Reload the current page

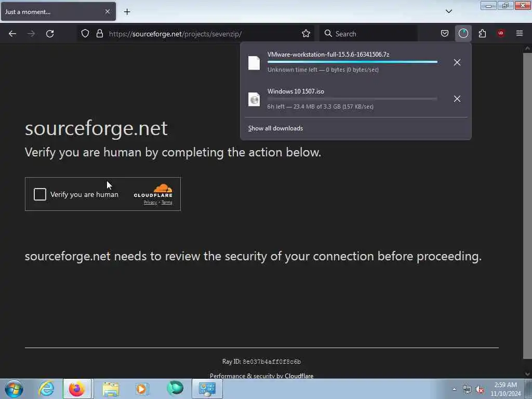[x=50, y=34]
